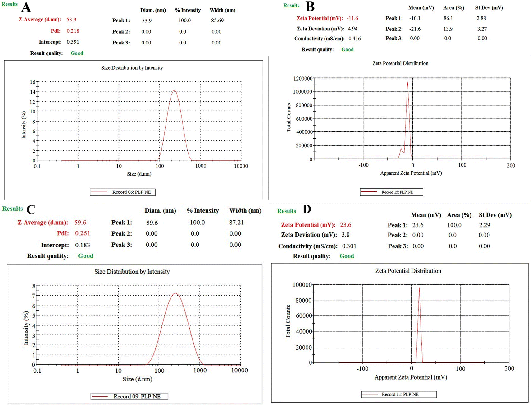Select St Dev value 2.29

pyautogui.click(x=485, y=225)
